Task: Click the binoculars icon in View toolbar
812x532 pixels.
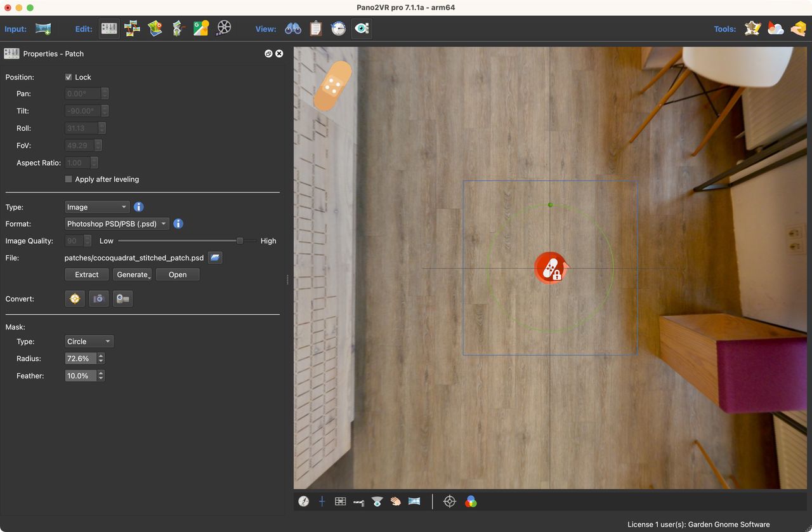Action: point(293,29)
